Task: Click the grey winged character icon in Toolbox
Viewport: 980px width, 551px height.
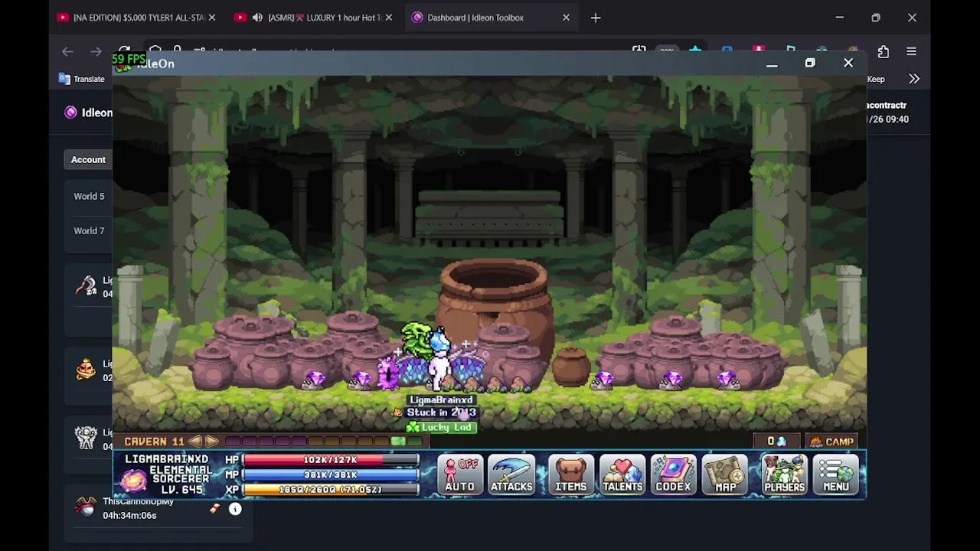Action: tap(86, 438)
